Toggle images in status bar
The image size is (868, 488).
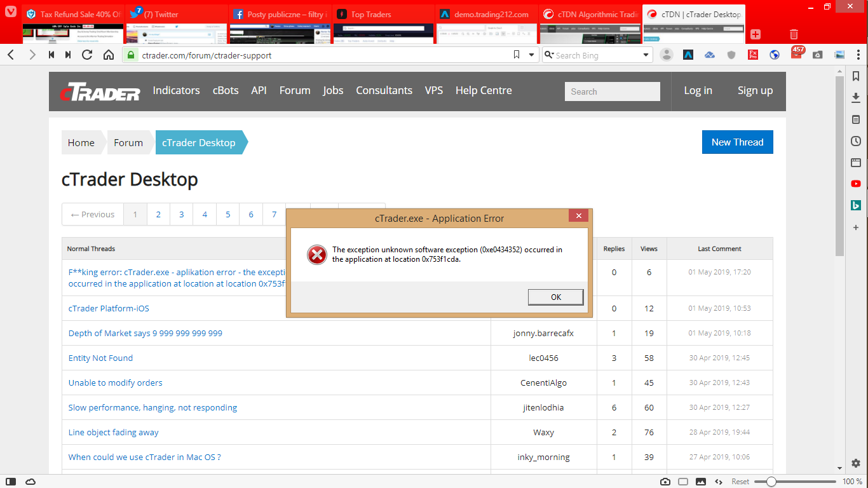tap(700, 482)
